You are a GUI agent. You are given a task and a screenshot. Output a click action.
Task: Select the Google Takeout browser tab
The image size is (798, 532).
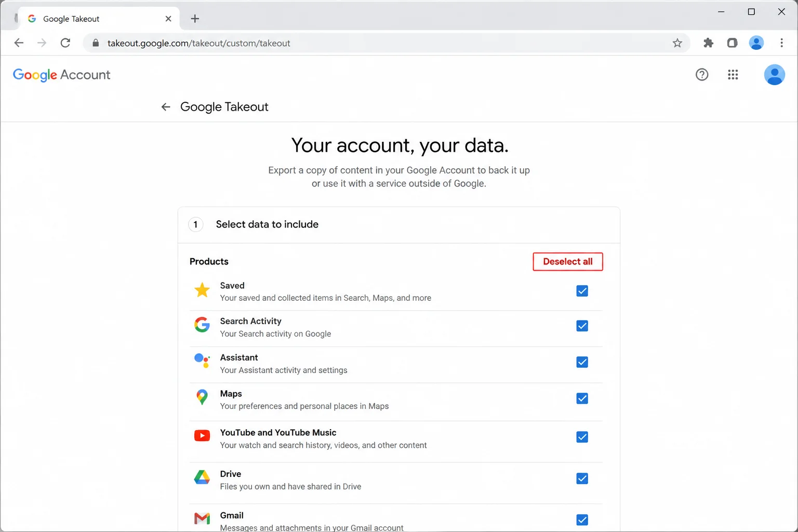click(99, 19)
